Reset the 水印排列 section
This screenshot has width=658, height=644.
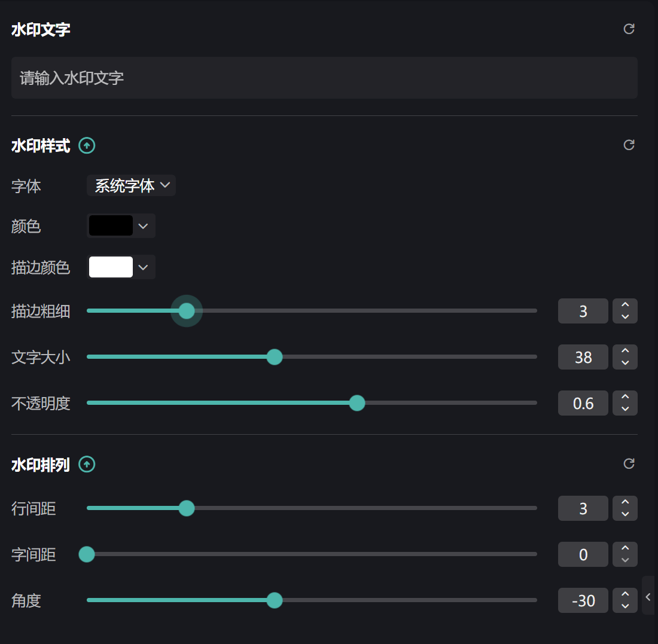(629, 463)
